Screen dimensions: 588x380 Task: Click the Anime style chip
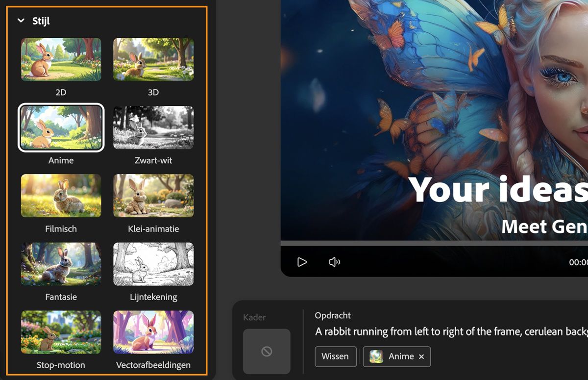click(x=397, y=356)
